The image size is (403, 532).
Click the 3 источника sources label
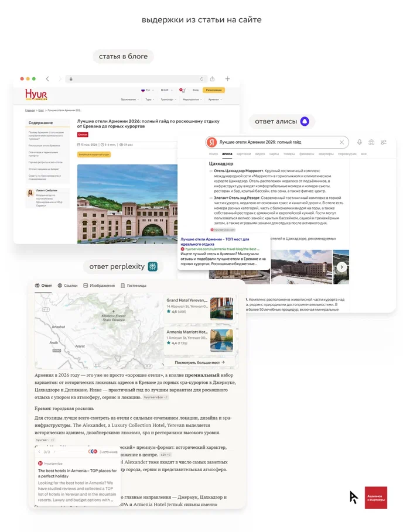tap(108, 452)
